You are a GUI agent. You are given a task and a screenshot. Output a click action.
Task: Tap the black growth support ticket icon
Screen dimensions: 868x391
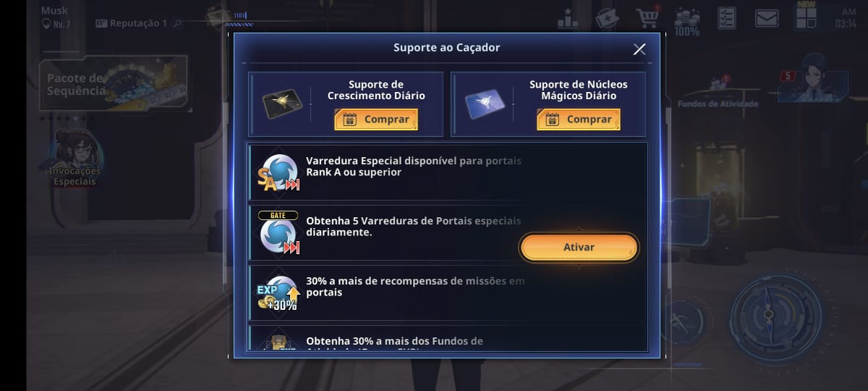coord(281,105)
